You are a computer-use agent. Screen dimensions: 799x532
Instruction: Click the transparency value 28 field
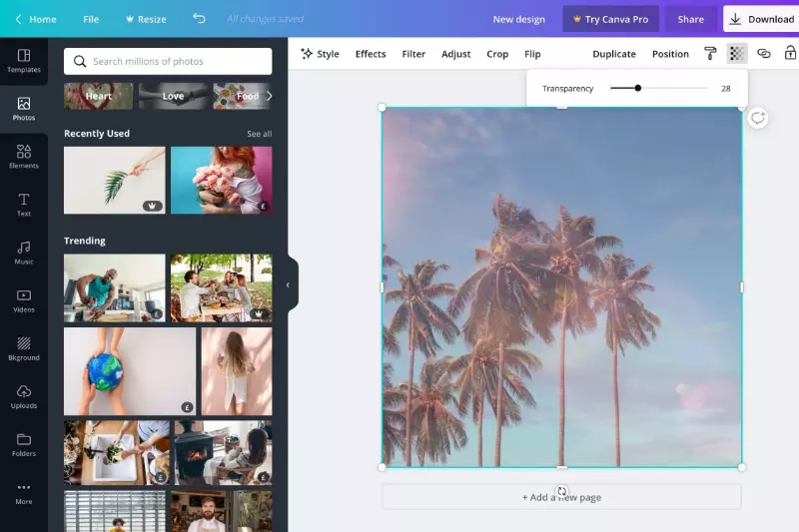tap(726, 89)
